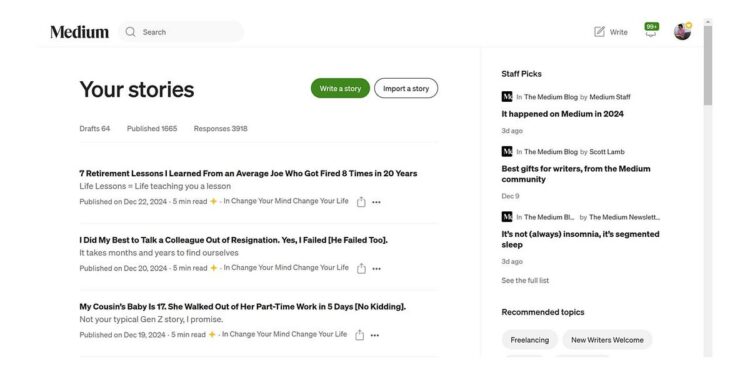Viewport: 750px width, 375px height.
Task: Share the My Cousin's Baby story
Action: [359, 335]
